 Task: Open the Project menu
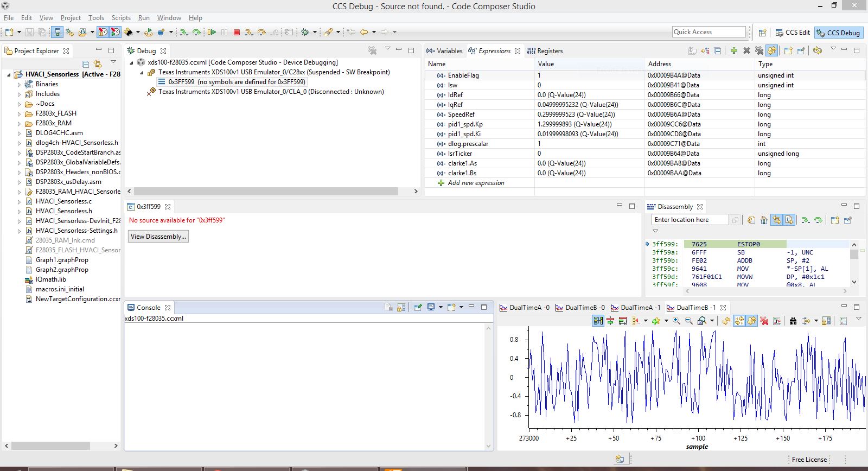point(71,18)
